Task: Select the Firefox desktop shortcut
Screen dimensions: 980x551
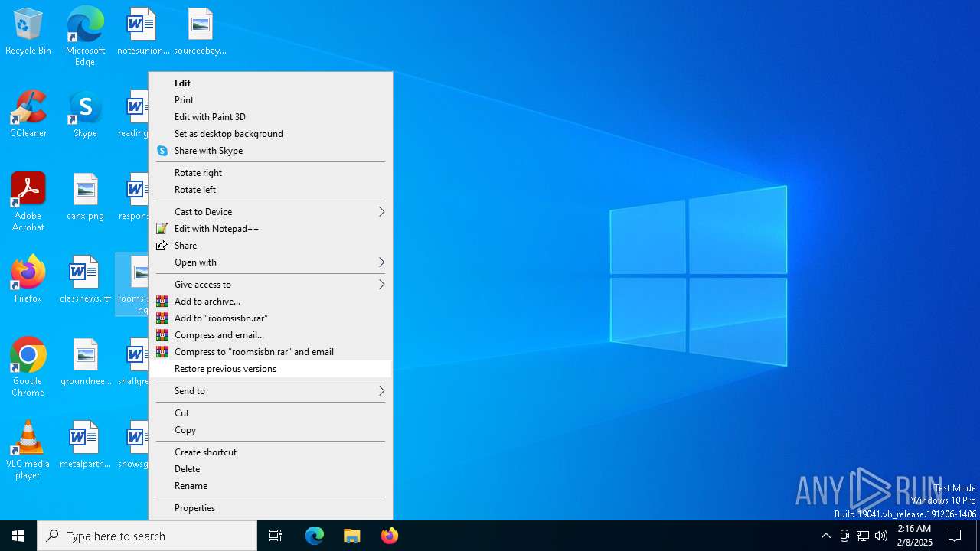Action: (x=28, y=279)
